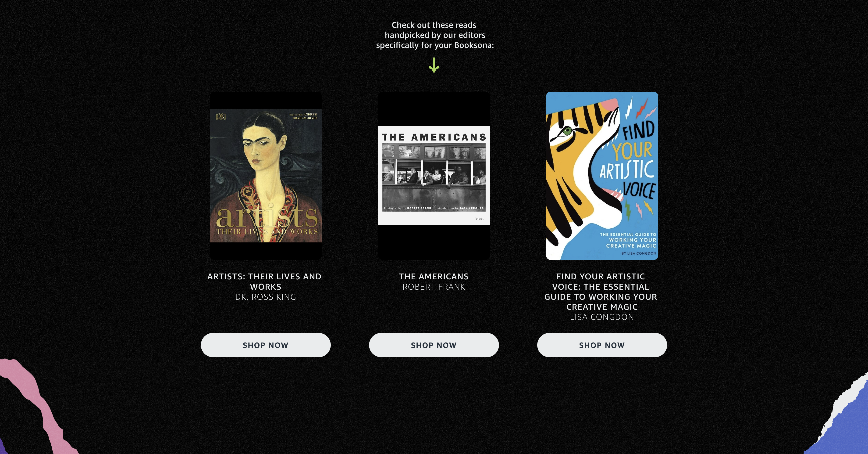Open Find Your Artistic Voice book cover
Screen dimensions: 868x454
point(602,176)
